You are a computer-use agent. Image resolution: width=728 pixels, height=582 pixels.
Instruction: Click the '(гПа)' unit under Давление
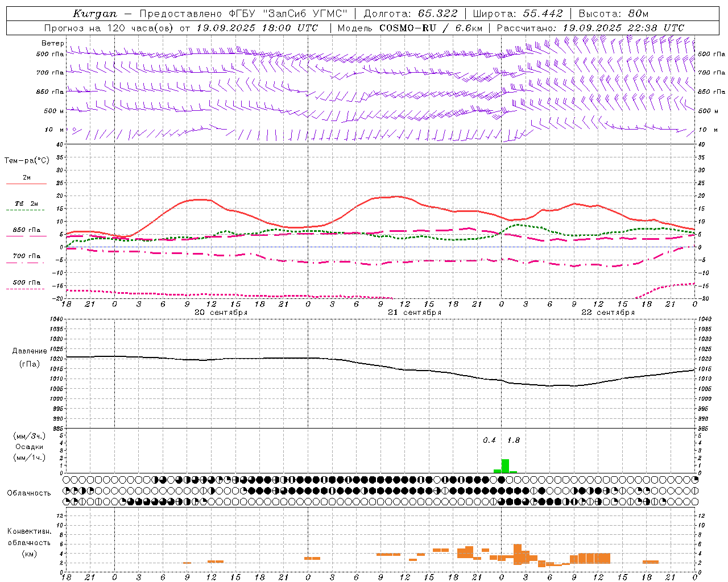tap(30, 364)
